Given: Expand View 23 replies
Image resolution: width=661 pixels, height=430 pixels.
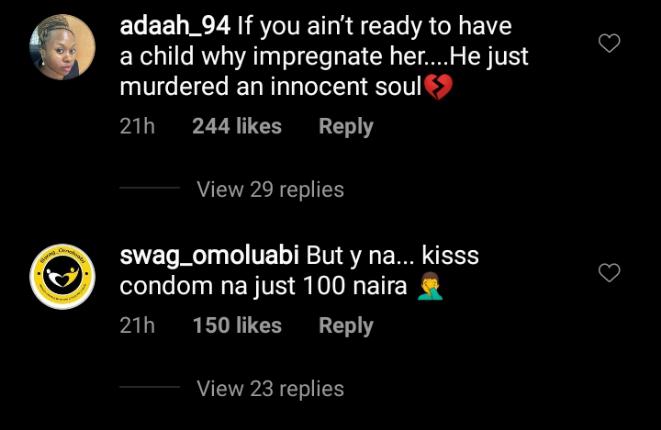Looking at the screenshot, I should [270, 388].
